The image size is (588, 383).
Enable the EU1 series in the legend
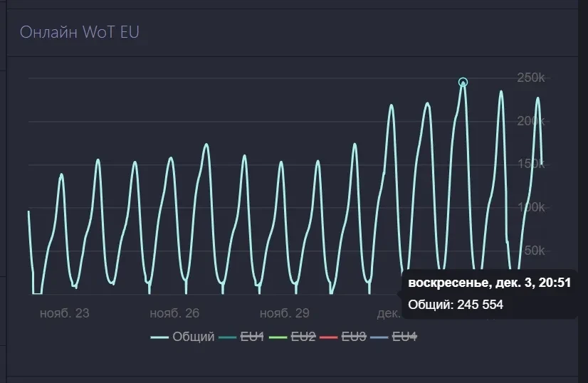(253, 337)
